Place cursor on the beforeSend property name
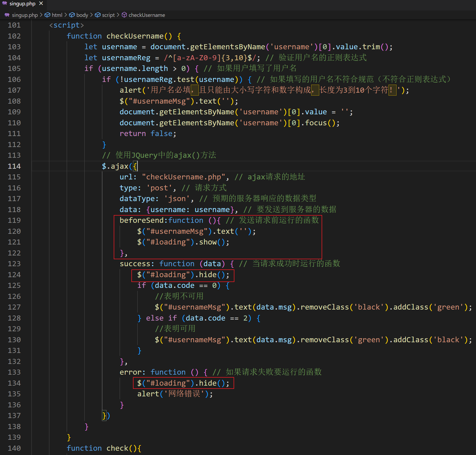 142,220
